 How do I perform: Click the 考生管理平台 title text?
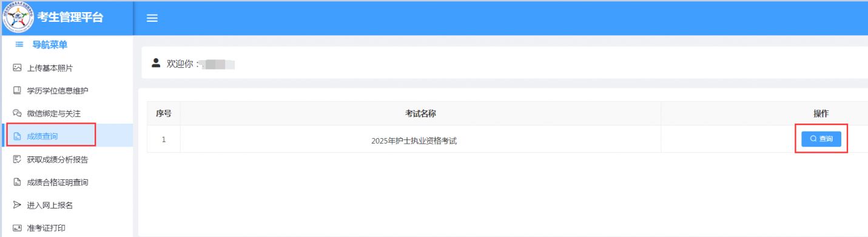[x=70, y=18]
